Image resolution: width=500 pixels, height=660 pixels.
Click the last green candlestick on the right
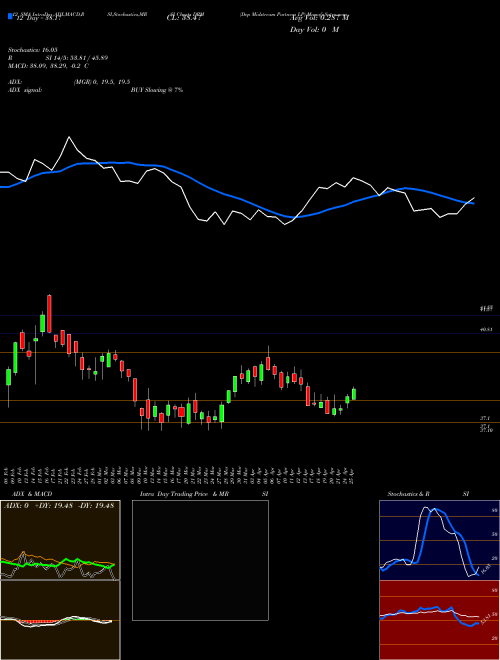click(354, 394)
